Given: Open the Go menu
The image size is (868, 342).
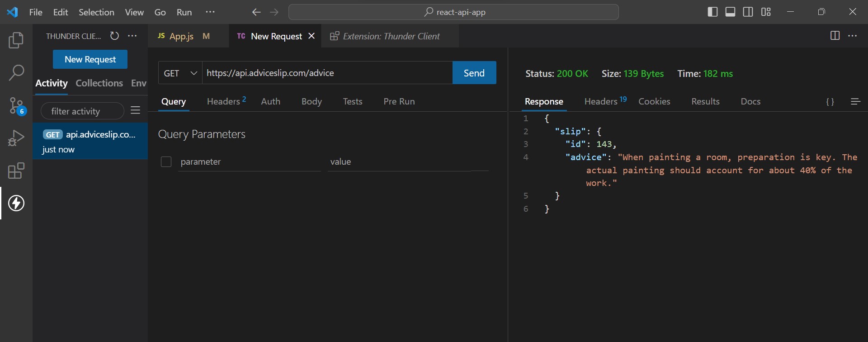Looking at the screenshot, I should (x=160, y=12).
